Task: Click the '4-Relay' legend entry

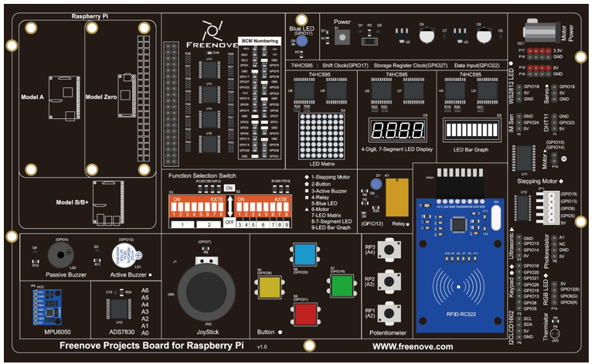Action: [x=320, y=197]
